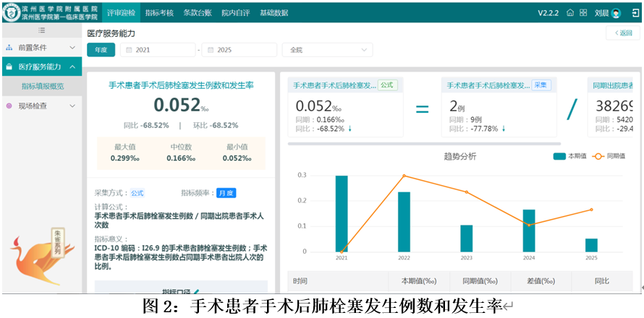
Task: Click the logout icon at top right
Action: 635,12
